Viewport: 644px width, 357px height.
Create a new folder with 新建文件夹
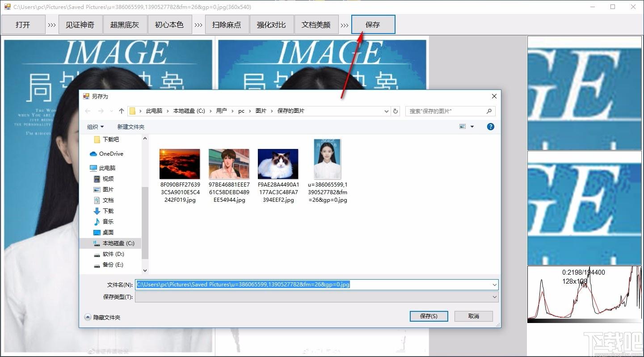(131, 127)
